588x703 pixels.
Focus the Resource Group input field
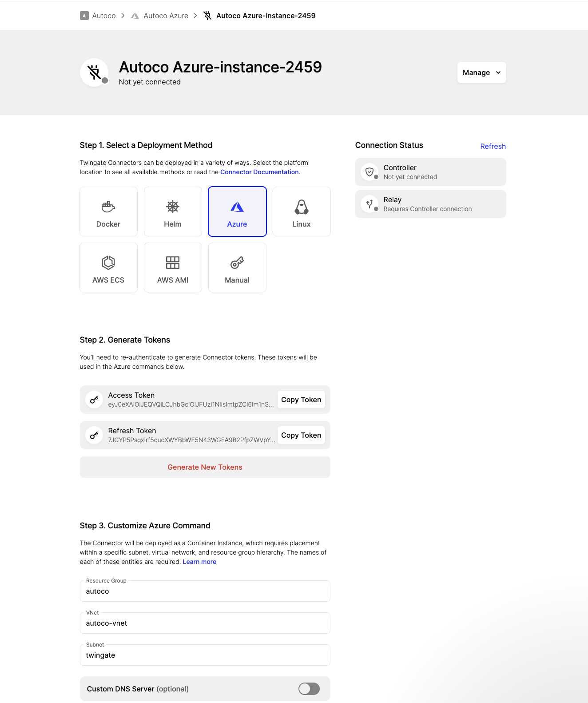[205, 591]
